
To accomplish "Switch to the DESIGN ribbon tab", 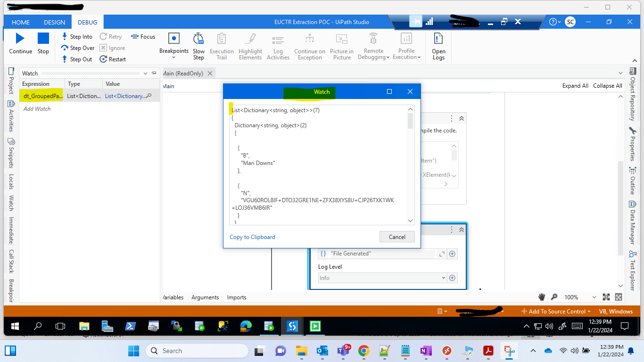I will click(55, 22).
